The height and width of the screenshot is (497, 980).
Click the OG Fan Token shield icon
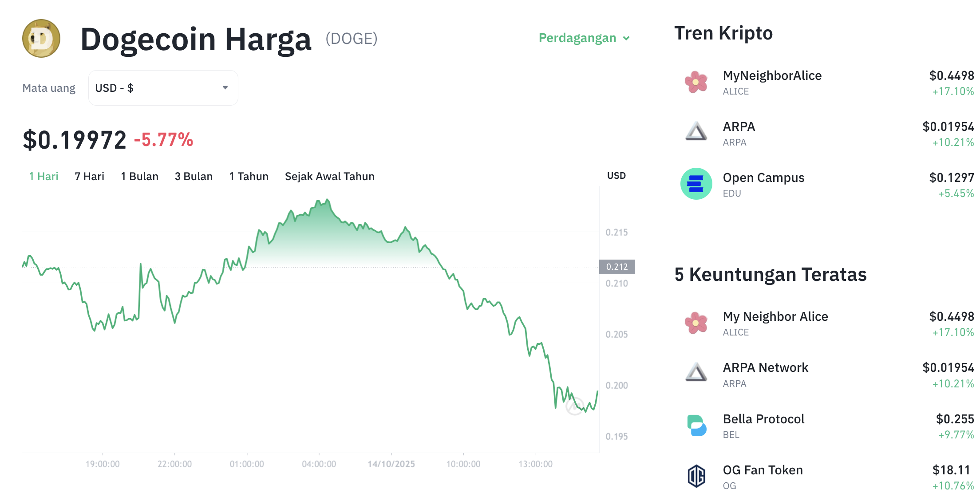tap(696, 476)
